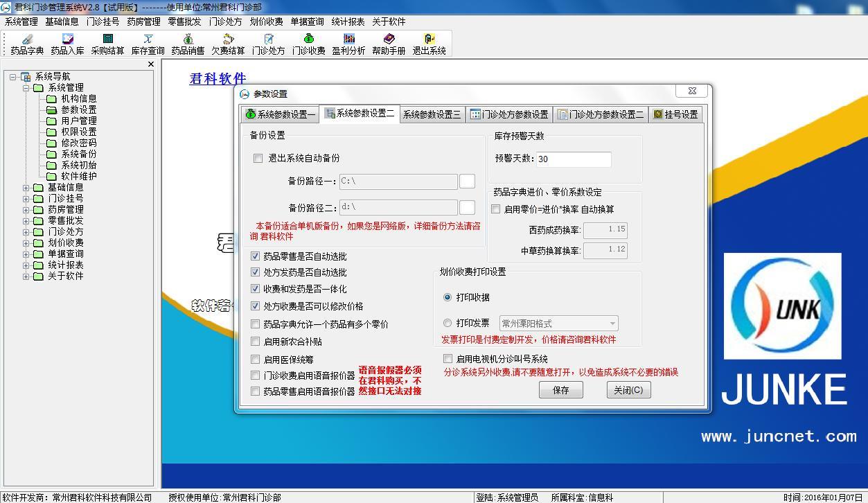Collapse the 系统管理 tree node
Screen dimensions: 868x503
(x=26, y=88)
